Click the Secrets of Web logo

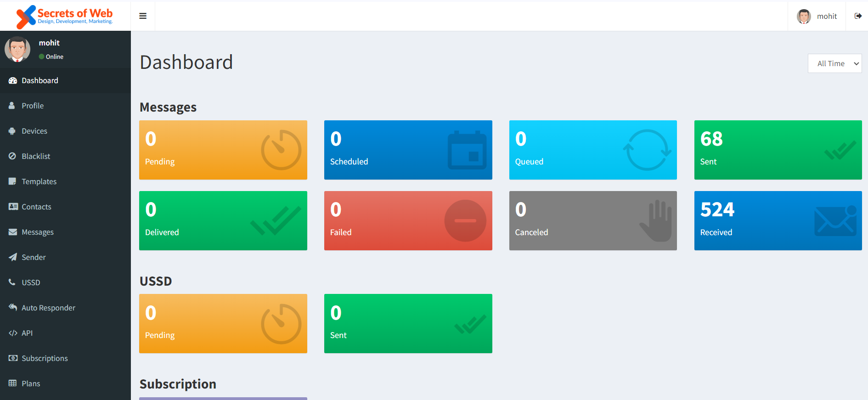65,16
